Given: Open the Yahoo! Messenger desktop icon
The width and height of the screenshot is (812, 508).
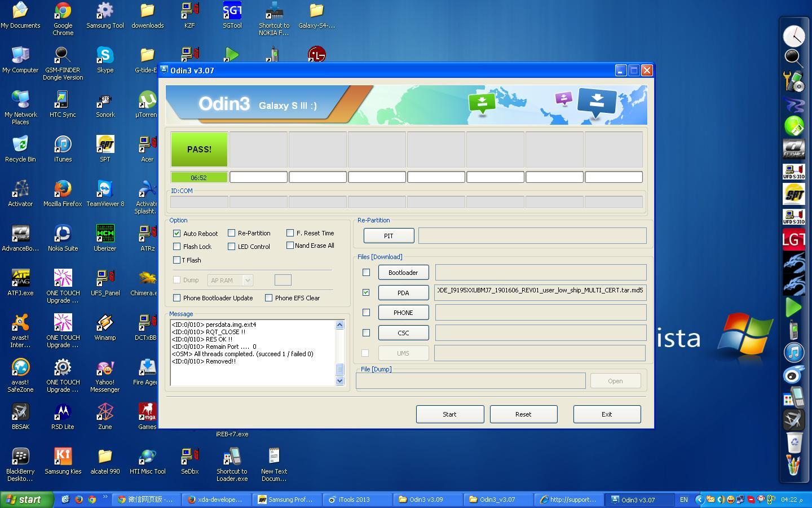Looking at the screenshot, I should (x=105, y=376).
